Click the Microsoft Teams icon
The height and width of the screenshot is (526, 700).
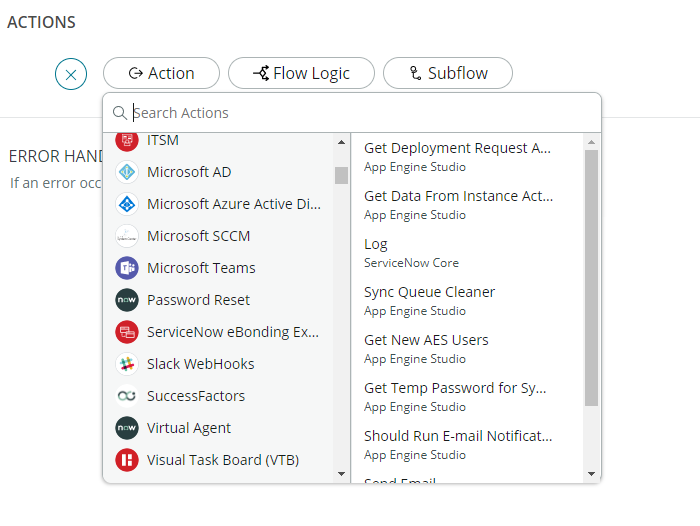[x=127, y=268]
